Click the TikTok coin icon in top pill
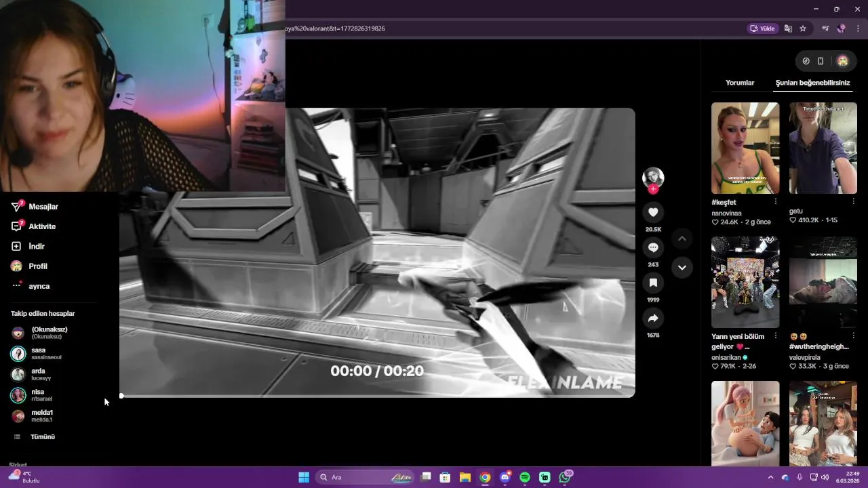 pyautogui.click(x=806, y=61)
